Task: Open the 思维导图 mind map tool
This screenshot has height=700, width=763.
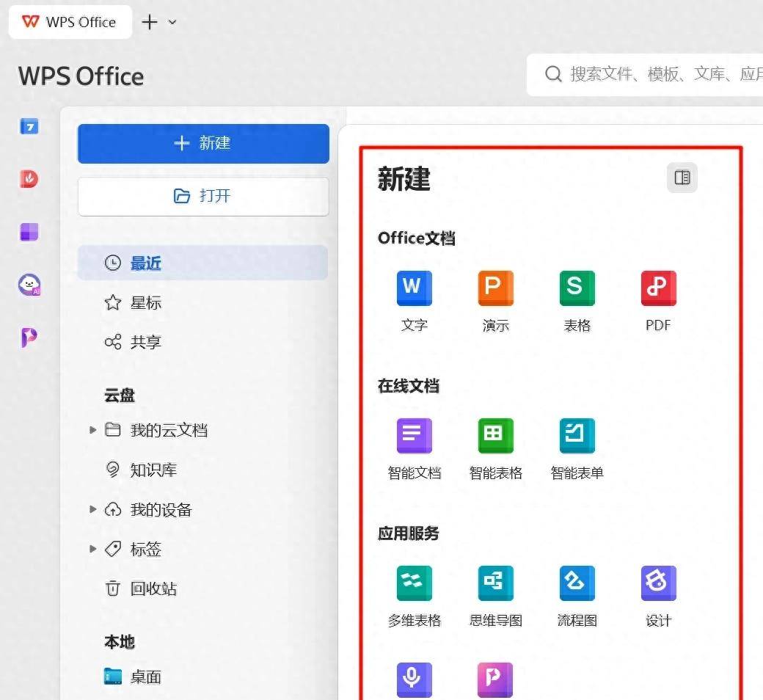Action: 495,583
